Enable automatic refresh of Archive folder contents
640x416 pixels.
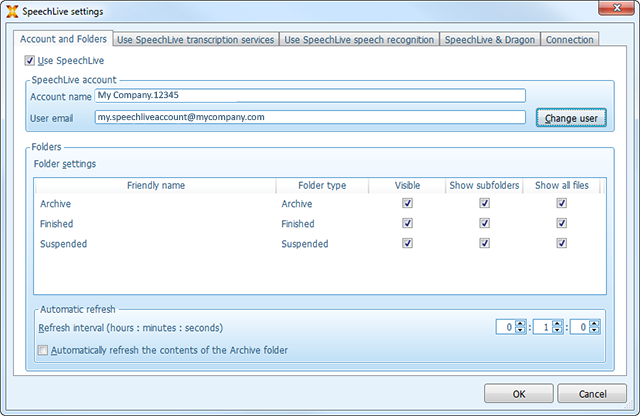pyautogui.click(x=42, y=350)
